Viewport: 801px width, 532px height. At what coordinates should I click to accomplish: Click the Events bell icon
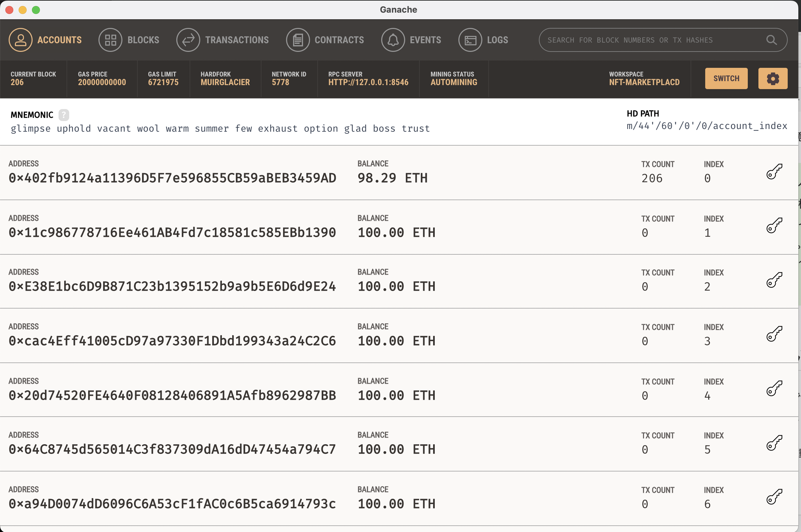click(x=393, y=40)
